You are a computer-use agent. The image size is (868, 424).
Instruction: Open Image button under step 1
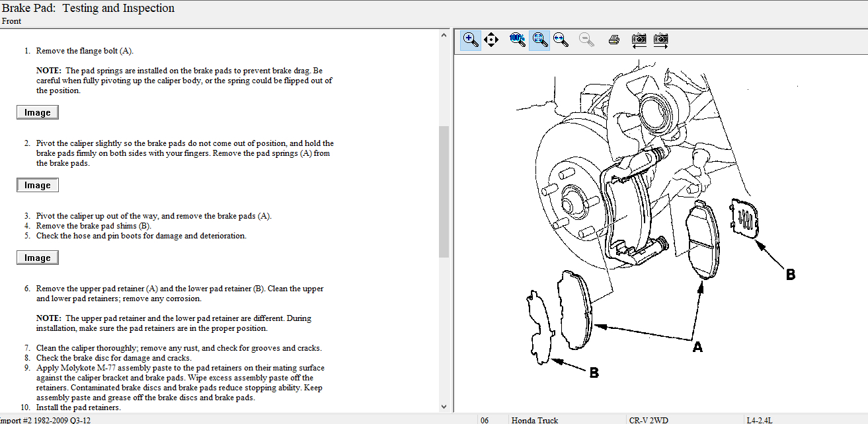[38, 113]
